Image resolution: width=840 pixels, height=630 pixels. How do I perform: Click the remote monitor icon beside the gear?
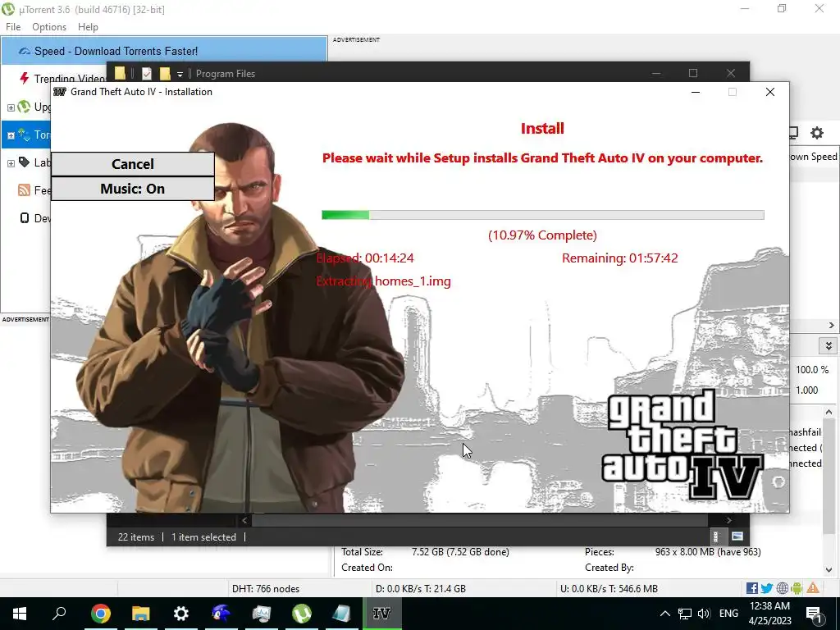(x=794, y=132)
